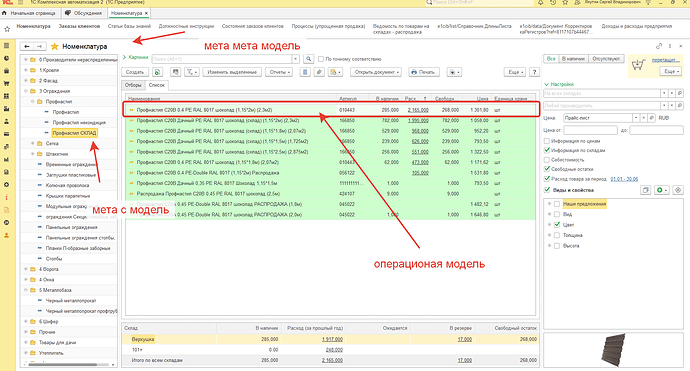
Task: Click the list icon after Отчеты
Action: click(305, 72)
